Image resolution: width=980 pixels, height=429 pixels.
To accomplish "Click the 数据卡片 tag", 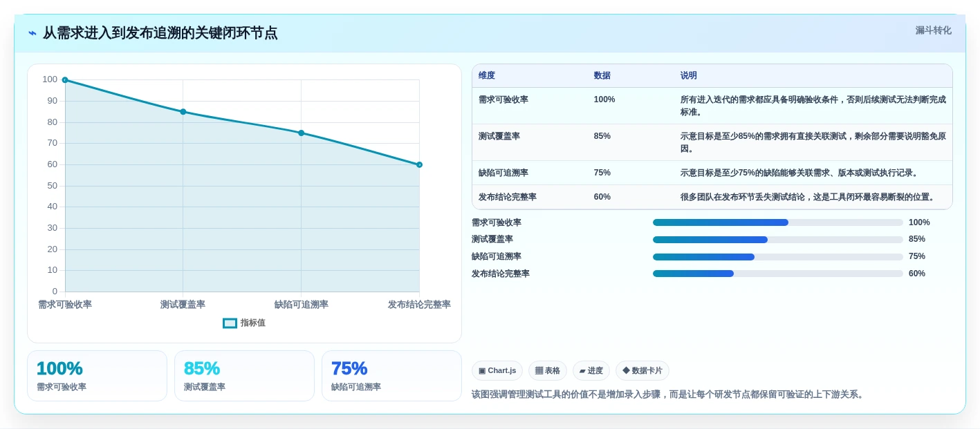I will tap(642, 371).
